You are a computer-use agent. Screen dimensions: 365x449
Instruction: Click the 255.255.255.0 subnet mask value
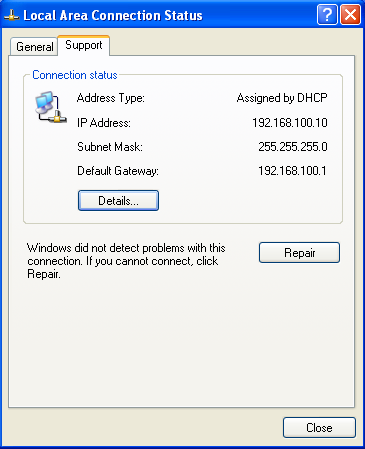click(293, 147)
